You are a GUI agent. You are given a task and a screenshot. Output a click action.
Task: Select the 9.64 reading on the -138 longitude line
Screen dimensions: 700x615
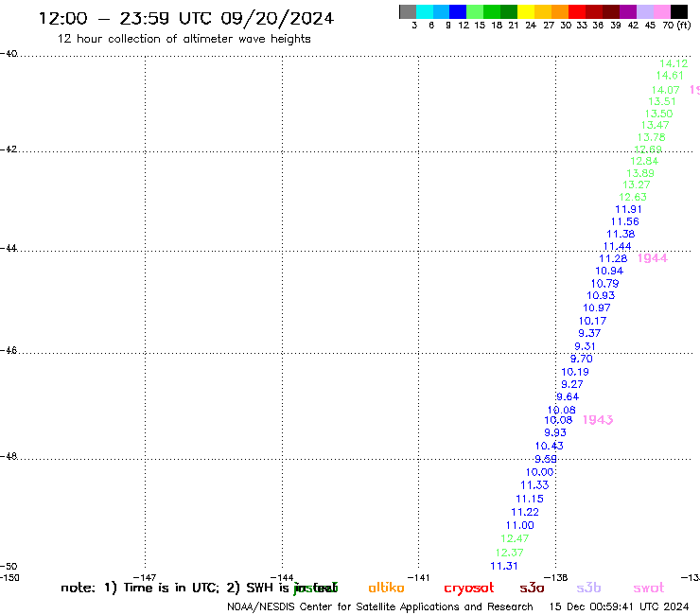pyautogui.click(x=568, y=396)
